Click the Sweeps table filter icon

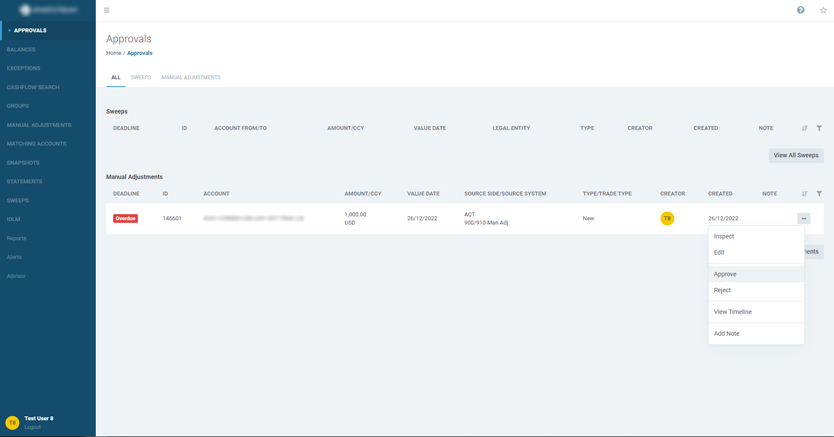(x=819, y=128)
